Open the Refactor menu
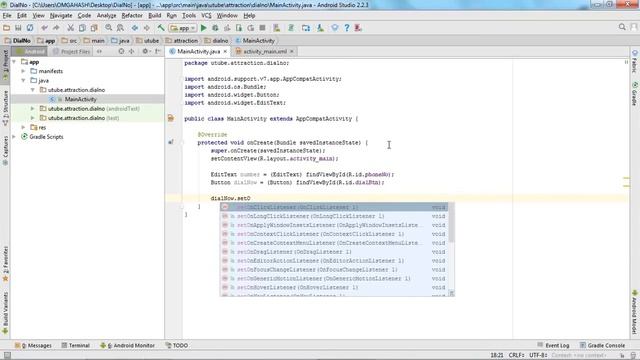 132,16
